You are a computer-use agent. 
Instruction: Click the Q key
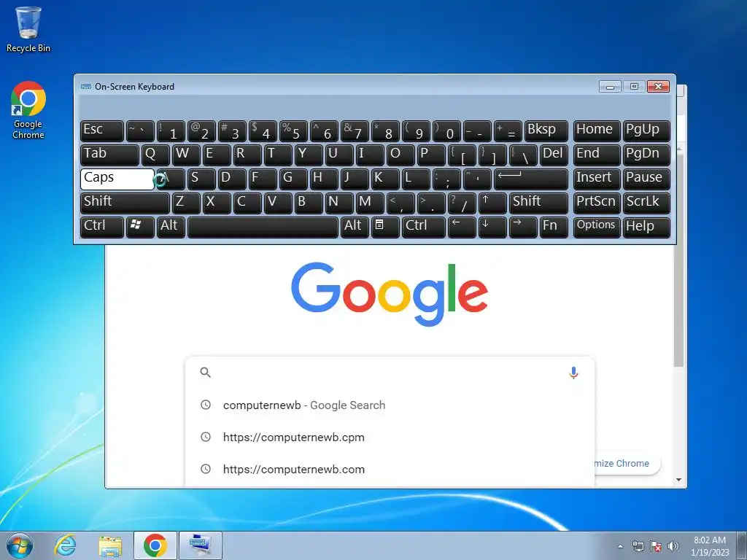(x=155, y=155)
